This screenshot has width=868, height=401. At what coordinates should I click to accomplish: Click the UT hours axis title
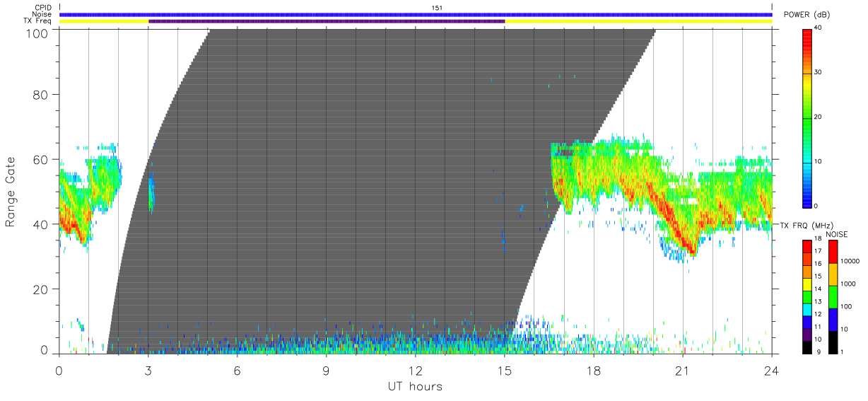pyautogui.click(x=415, y=386)
